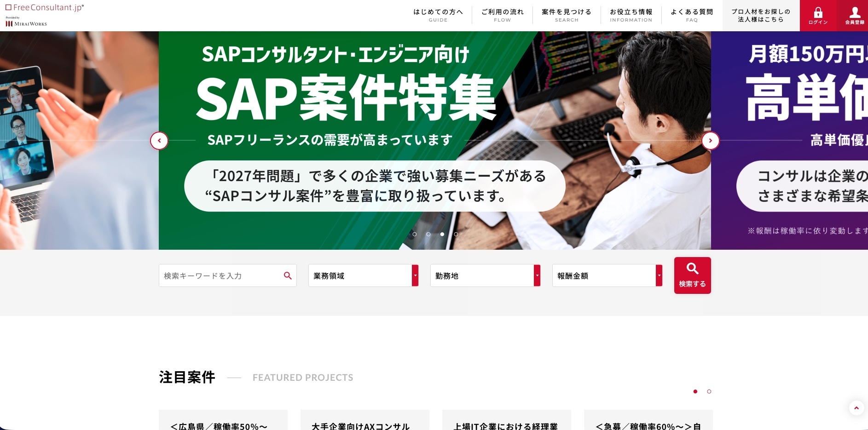Focus the keyword search input field
The image size is (868, 430).
(221, 275)
